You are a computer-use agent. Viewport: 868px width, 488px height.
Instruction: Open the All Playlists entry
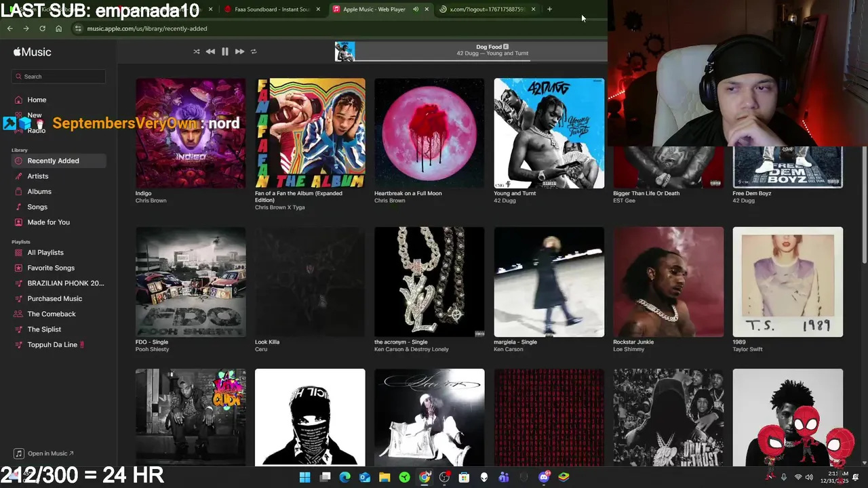coord(58,252)
